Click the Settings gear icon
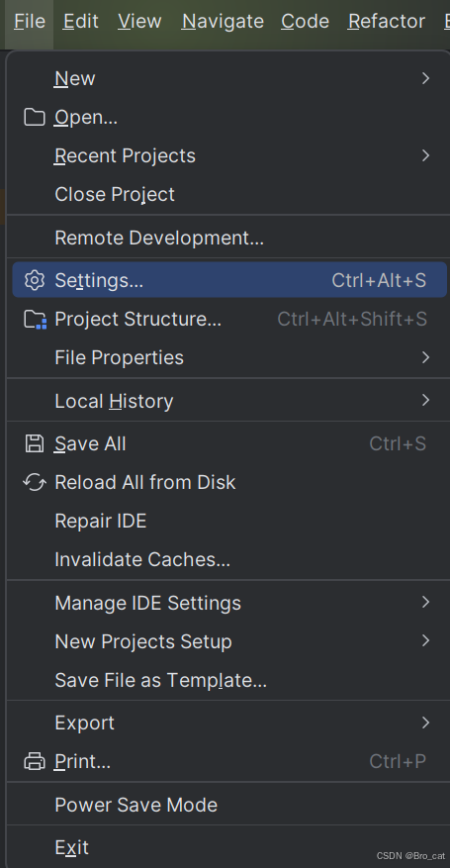This screenshot has width=450, height=868. [35, 281]
